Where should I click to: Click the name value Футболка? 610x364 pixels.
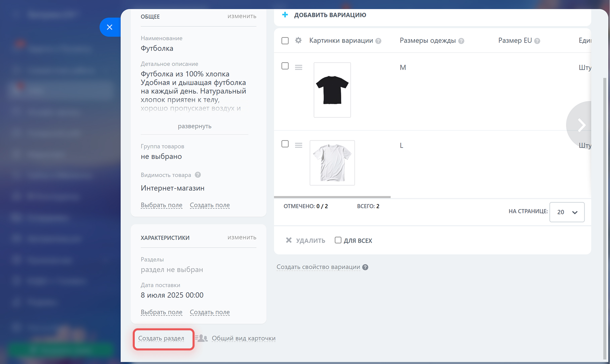pos(157,48)
